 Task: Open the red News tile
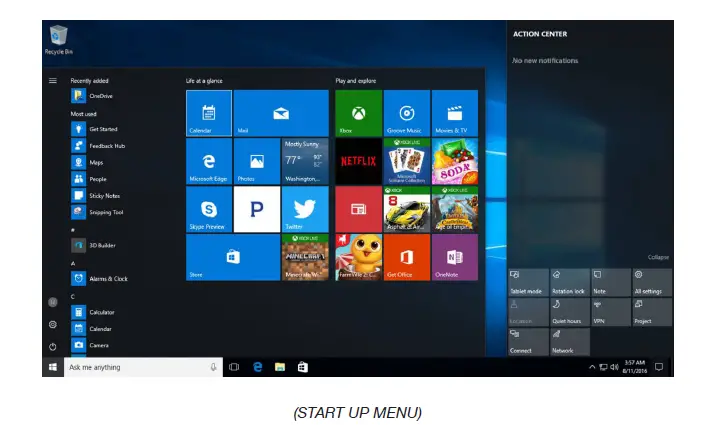(358, 209)
